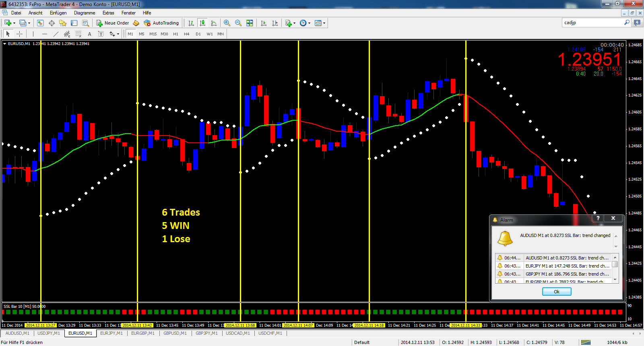This screenshot has width=644, height=346.
Task: Open the Market Watch window icon
Action: (40, 23)
